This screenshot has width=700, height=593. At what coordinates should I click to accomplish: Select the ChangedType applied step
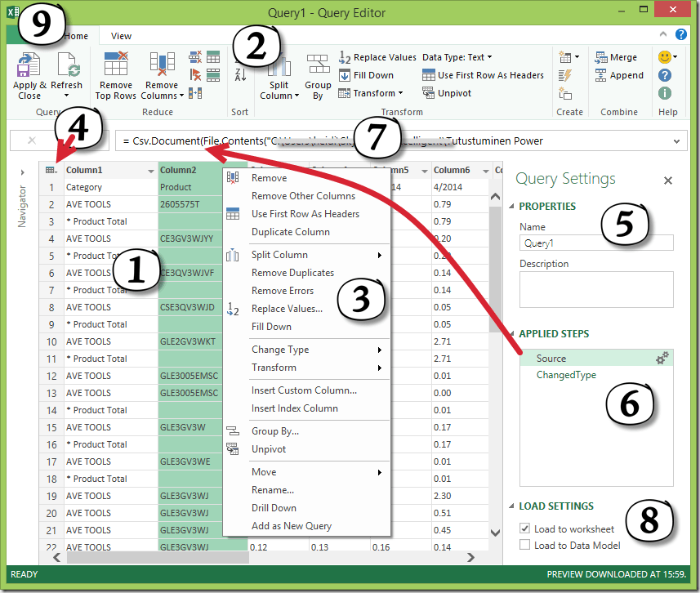tap(566, 376)
